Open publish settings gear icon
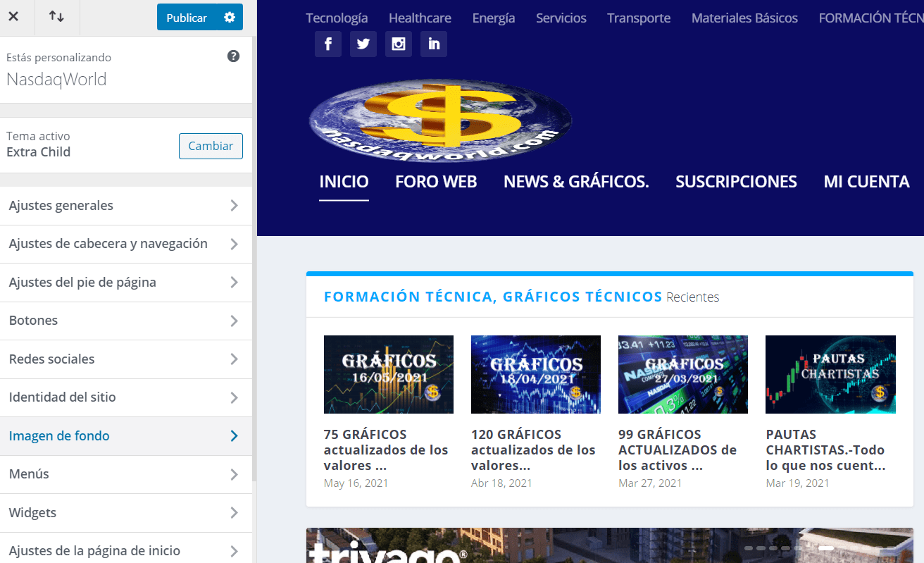 click(x=230, y=18)
